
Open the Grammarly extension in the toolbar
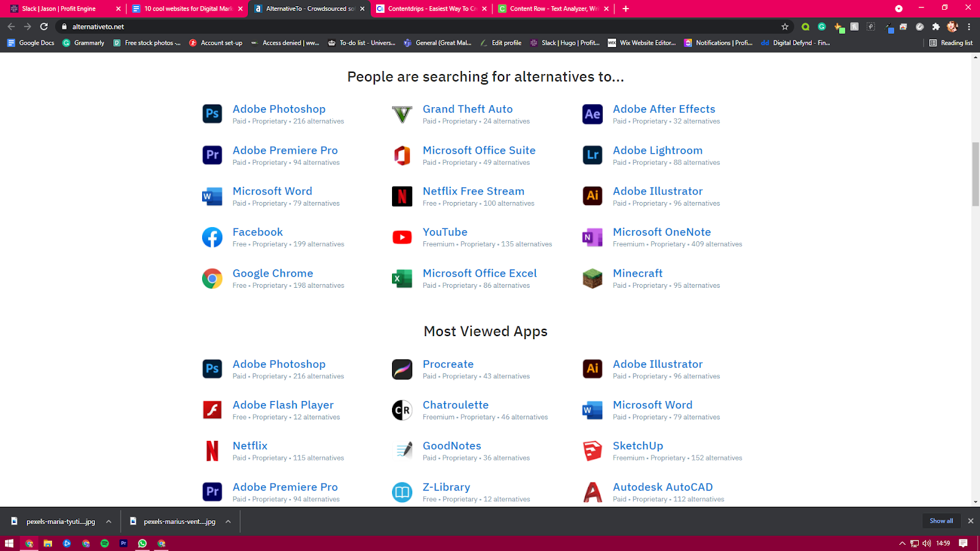pyautogui.click(x=822, y=26)
